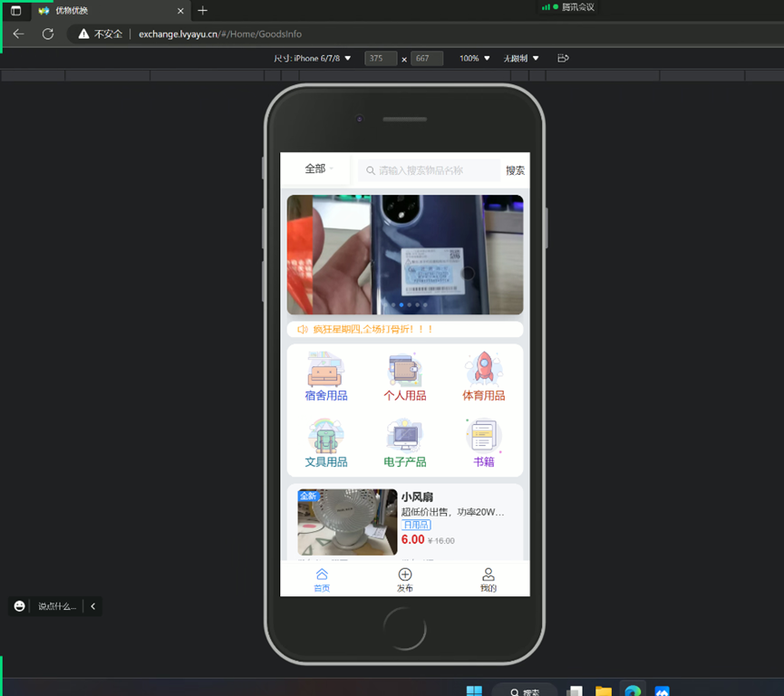Click the rotate device icon in toolbar
The image size is (784, 696).
[x=563, y=58]
